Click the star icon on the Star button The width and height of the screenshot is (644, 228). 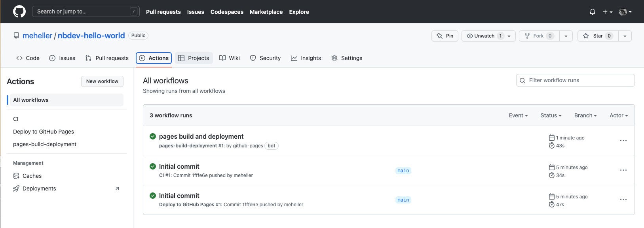click(586, 36)
